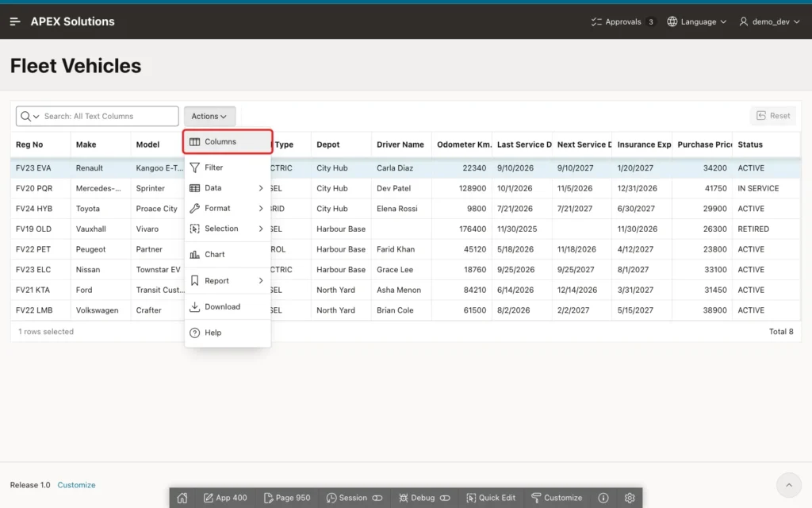
Task: Click the user profile icon
Action: pos(744,21)
